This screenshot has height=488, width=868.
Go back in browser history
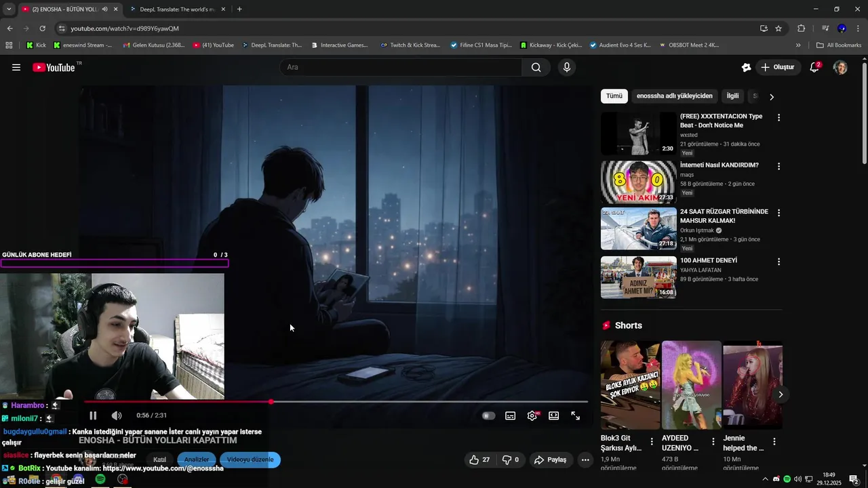tap(9, 28)
